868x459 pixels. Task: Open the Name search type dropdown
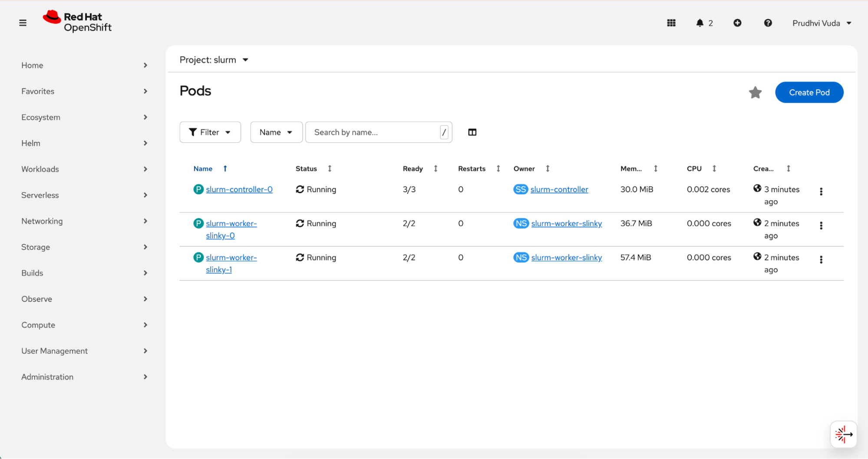click(276, 132)
